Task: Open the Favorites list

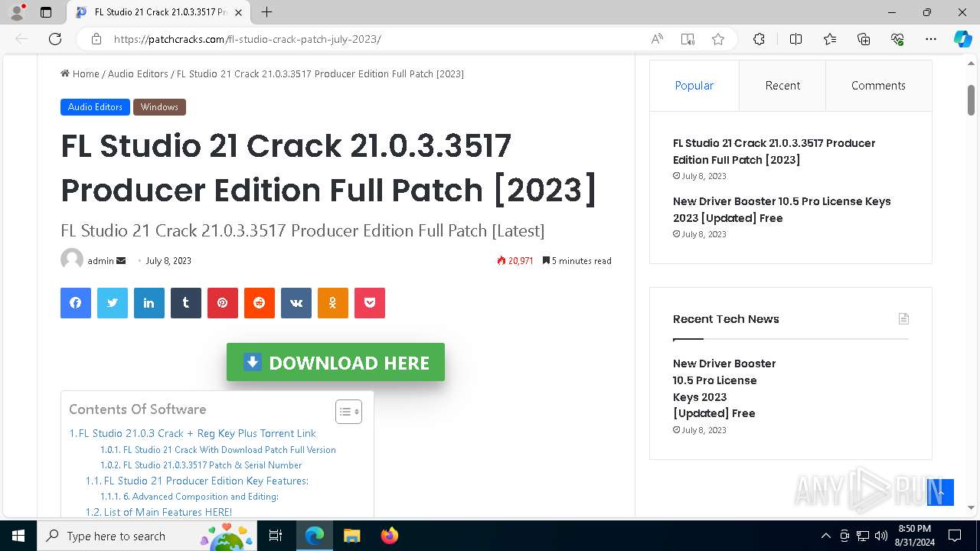Action: point(830,39)
